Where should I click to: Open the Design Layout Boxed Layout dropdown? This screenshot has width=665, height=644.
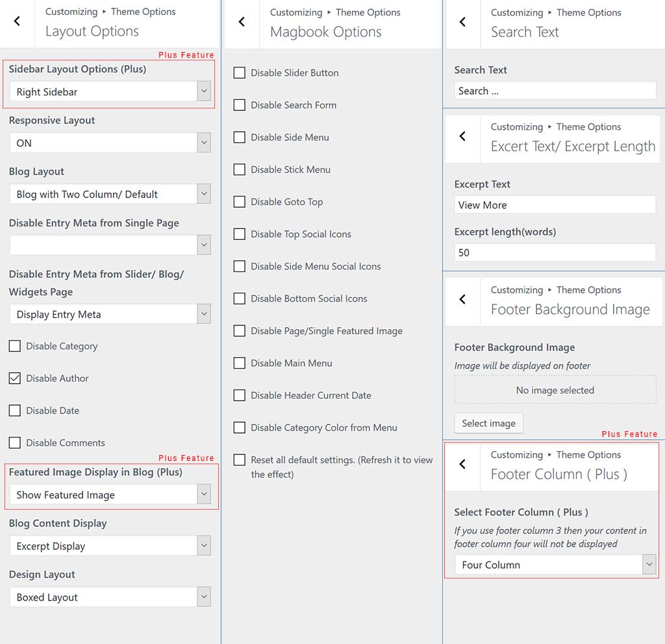coord(110,597)
